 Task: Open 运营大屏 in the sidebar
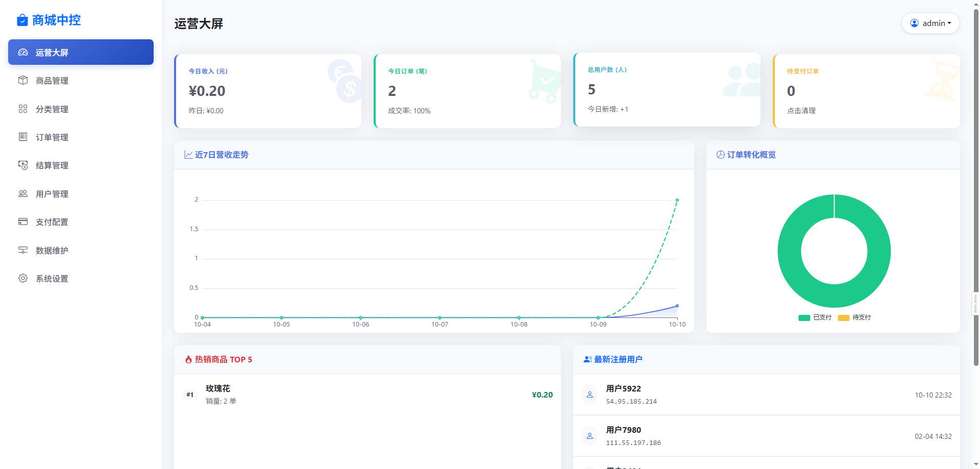(x=81, y=52)
